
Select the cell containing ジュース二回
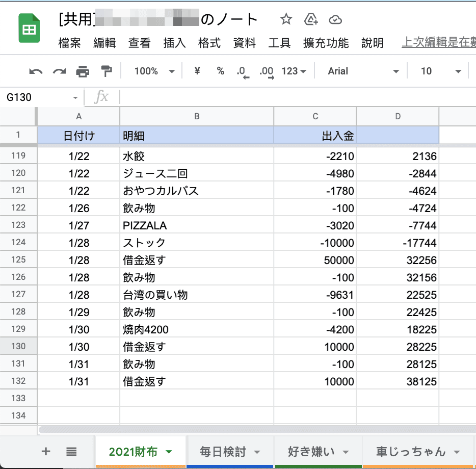[x=197, y=173]
